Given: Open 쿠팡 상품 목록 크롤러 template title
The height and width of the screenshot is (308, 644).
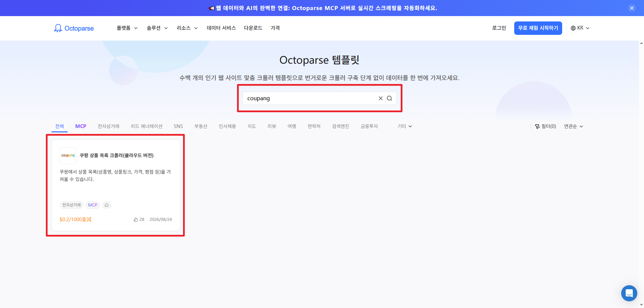Looking at the screenshot, I should [117, 156].
